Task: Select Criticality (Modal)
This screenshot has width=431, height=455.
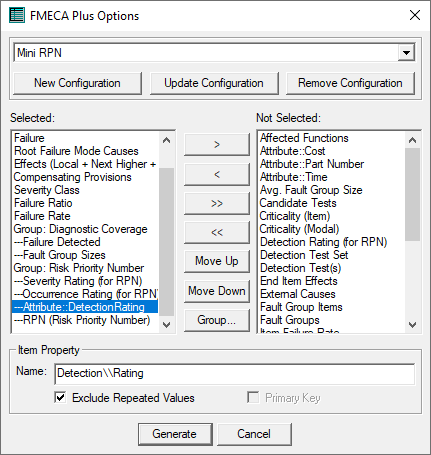Action: (x=332, y=229)
